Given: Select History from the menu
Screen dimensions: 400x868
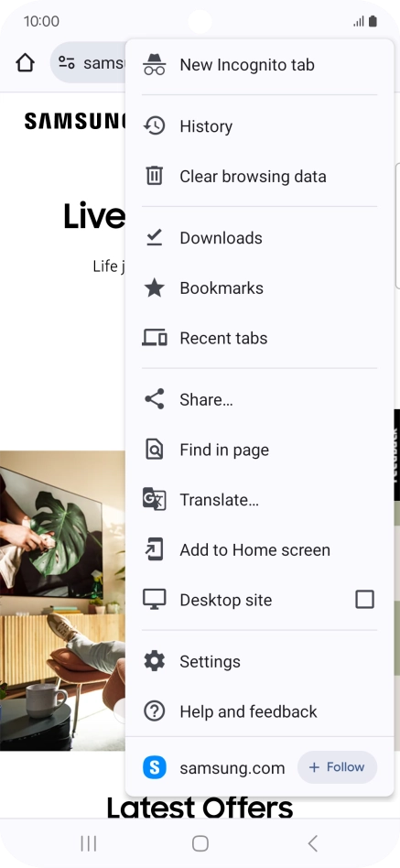Looking at the screenshot, I should (259, 126).
